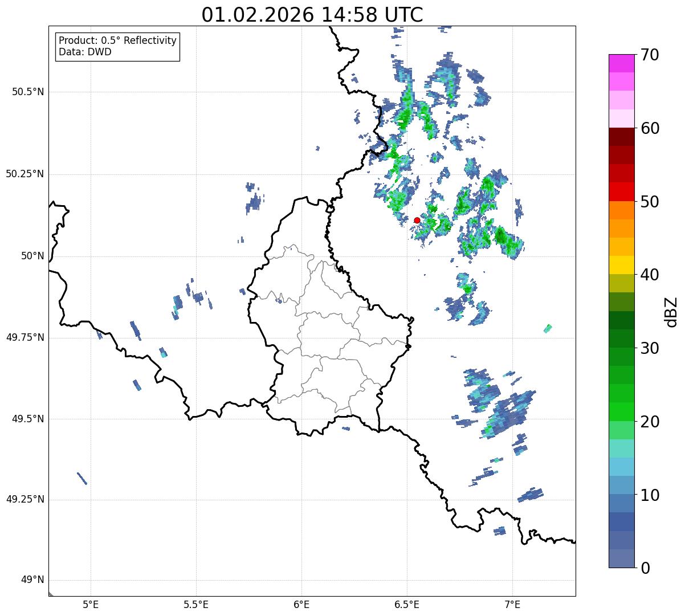
Task: Click the red radar station marker
Action: (417, 220)
